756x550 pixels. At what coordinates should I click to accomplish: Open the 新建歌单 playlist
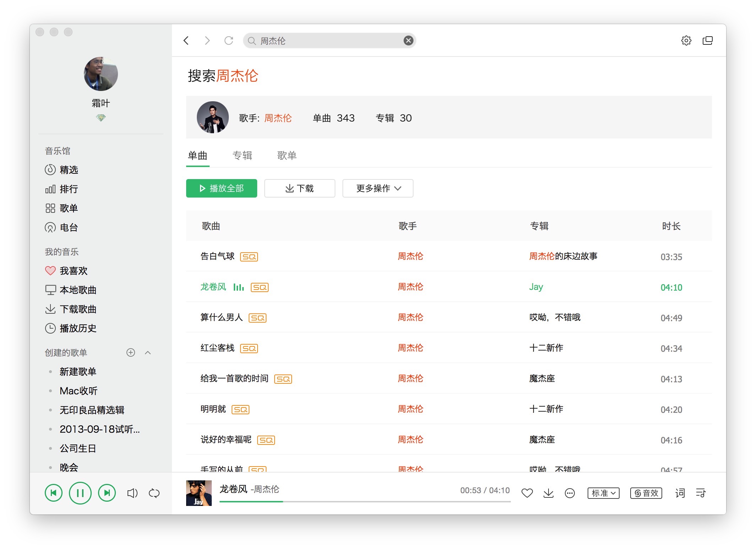(x=78, y=372)
